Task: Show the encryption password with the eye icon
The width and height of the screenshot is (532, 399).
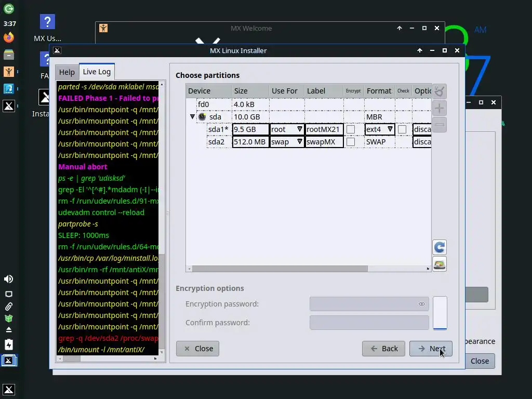Action: (x=422, y=303)
